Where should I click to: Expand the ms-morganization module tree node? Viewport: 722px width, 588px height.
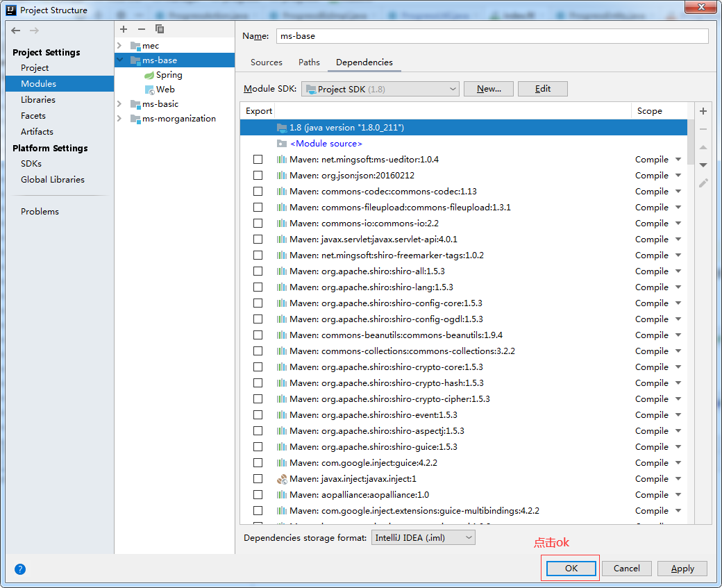tap(119, 119)
